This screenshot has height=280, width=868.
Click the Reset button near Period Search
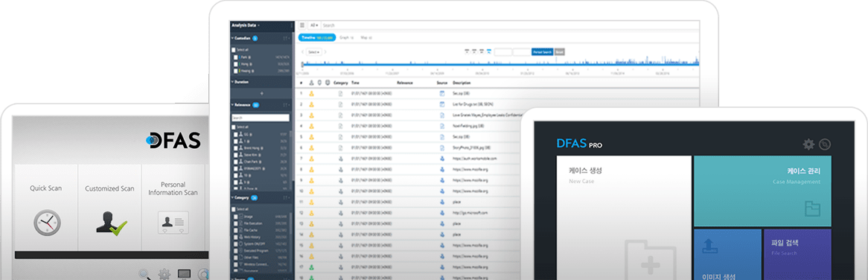pyautogui.click(x=560, y=51)
